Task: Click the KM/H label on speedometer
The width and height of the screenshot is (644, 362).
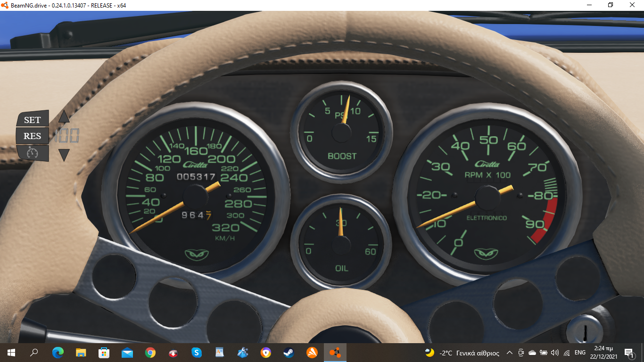Action: pos(224,239)
